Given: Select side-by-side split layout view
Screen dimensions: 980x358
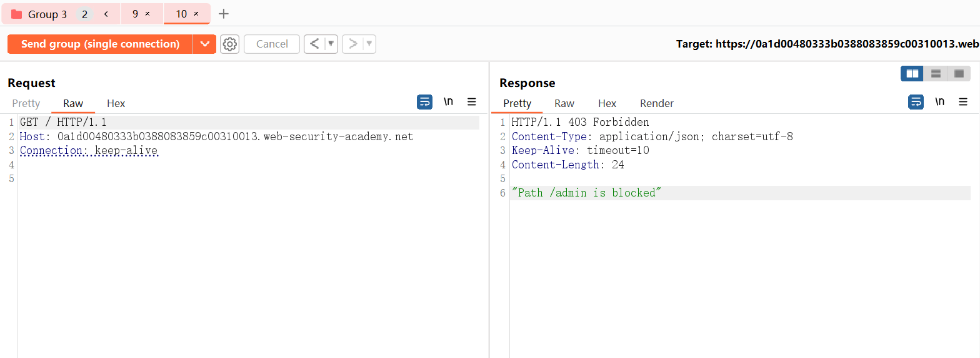Looking at the screenshot, I should [912, 74].
